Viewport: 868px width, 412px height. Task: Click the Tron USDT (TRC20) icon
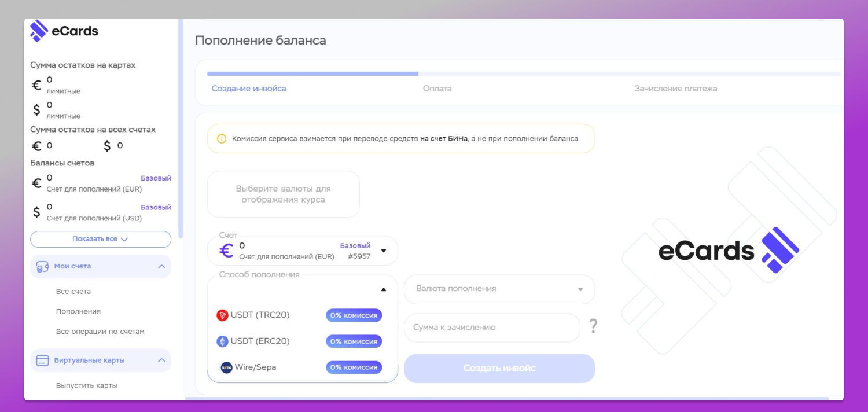coord(222,315)
